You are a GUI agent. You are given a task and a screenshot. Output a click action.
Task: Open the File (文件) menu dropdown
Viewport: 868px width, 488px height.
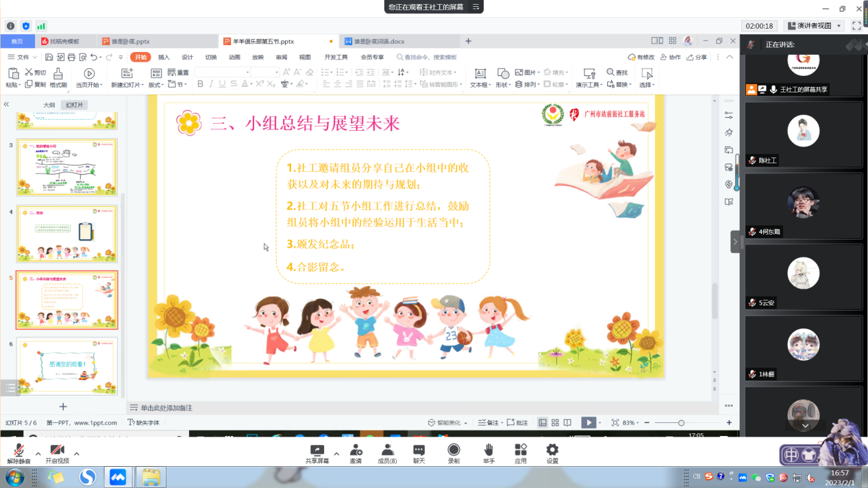23,57
